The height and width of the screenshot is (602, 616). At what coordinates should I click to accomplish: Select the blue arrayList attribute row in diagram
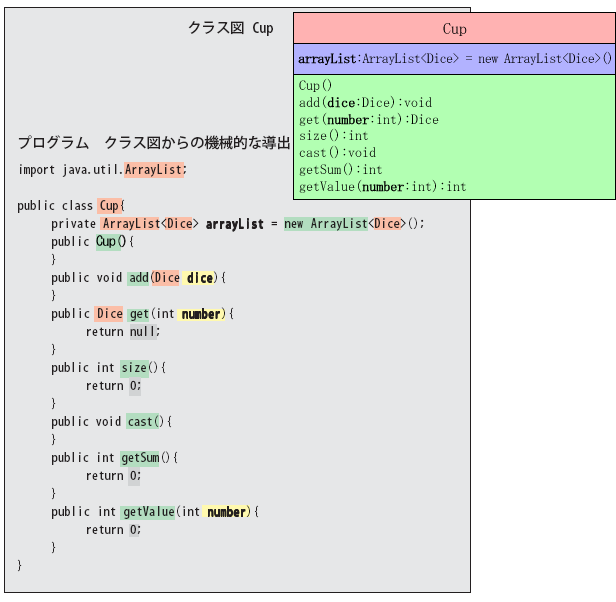point(454,60)
